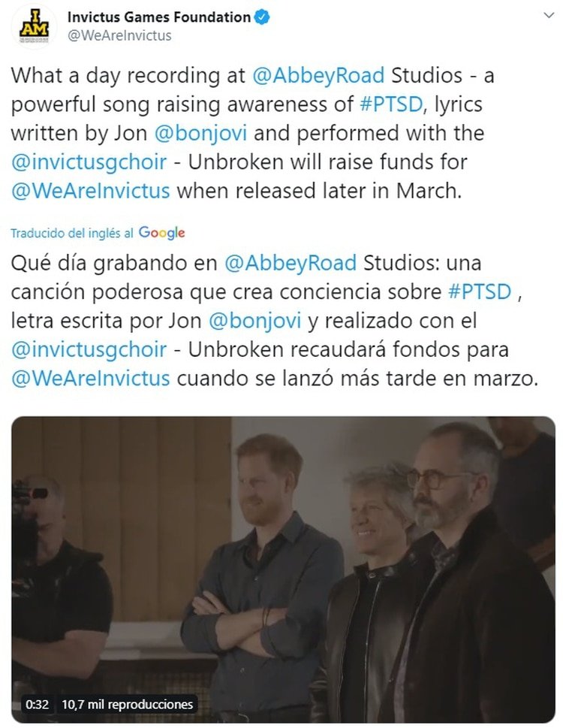
Task: Click the @WeAreInvictus handle under the name
Action: point(119,36)
